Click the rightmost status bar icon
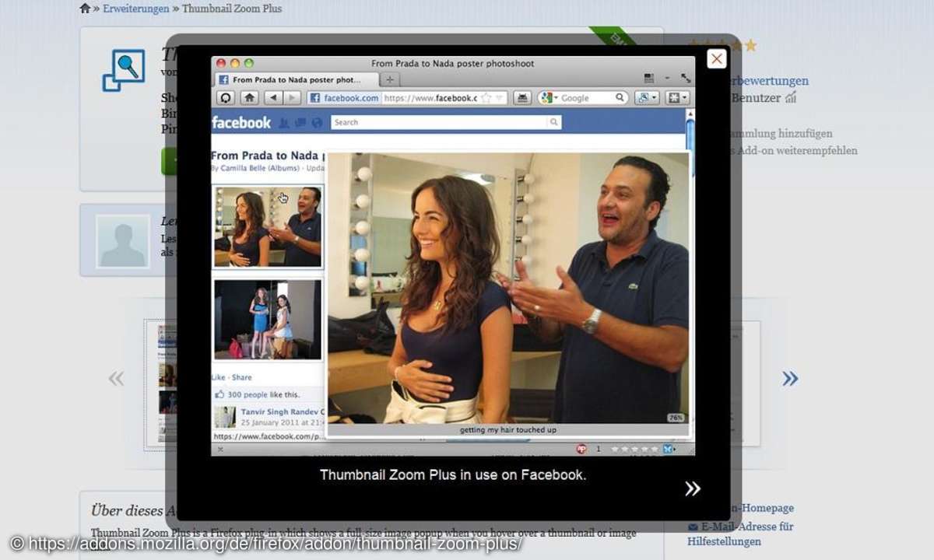Screen dimensions: 934x560 668,449
